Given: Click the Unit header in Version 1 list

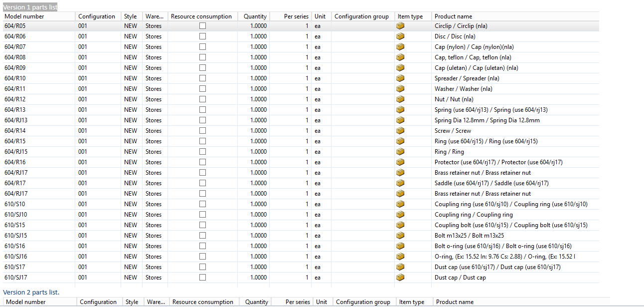Looking at the screenshot, I should click(322, 16).
